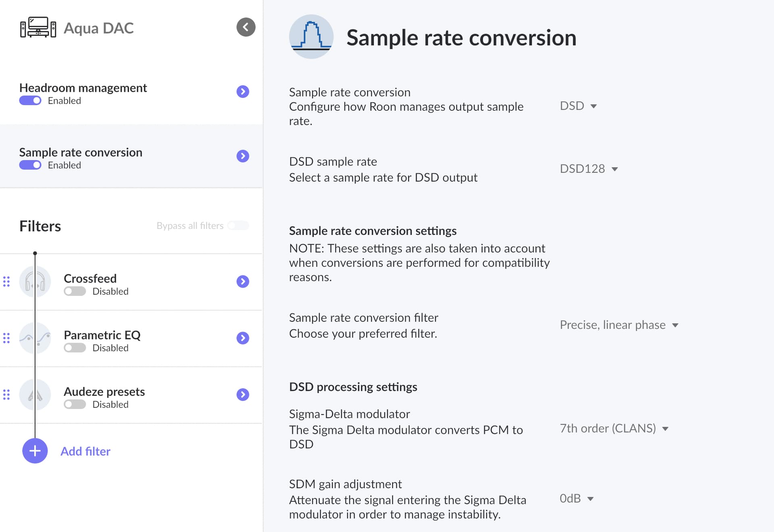
Task: Click the Add filter button
Action: pyautogui.click(x=35, y=451)
